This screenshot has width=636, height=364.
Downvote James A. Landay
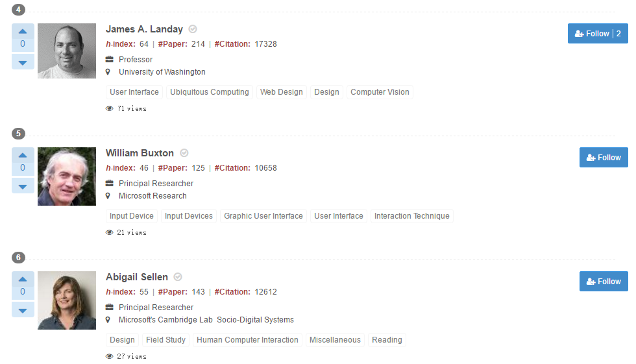pyautogui.click(x=23, y=62)
